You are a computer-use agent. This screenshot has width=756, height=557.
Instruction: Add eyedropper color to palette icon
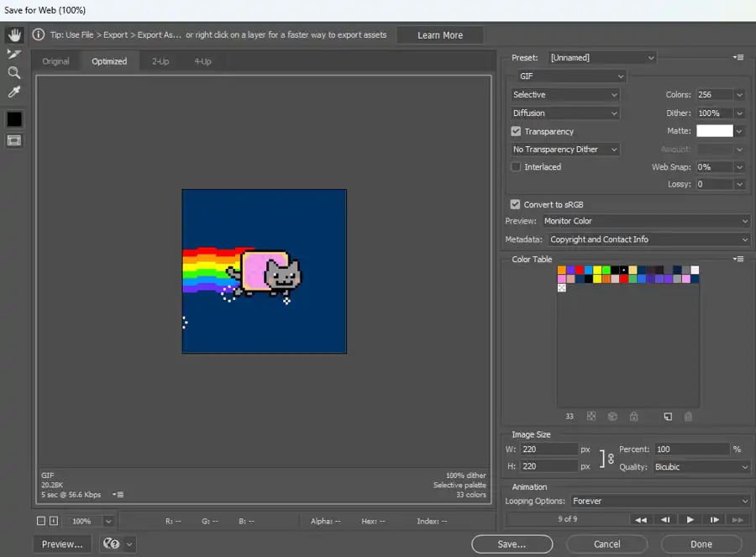(668, 416)
